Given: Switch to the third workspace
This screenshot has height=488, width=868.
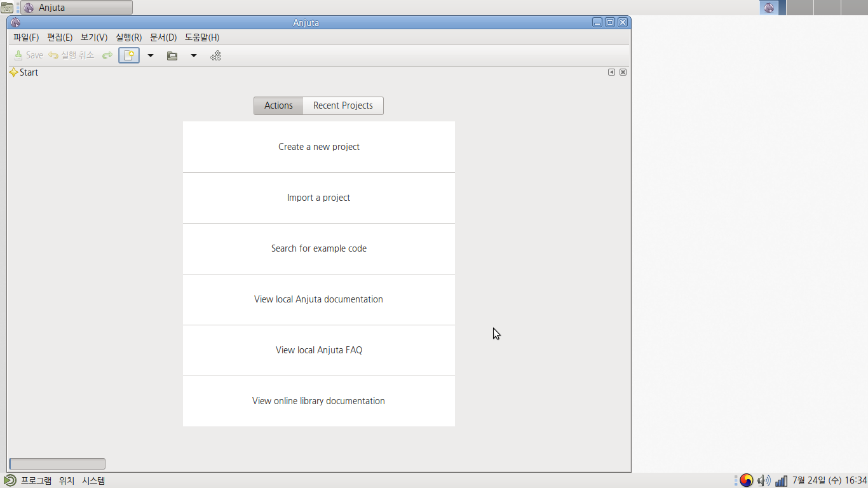Looking at the screenshot, I should 827,8.
